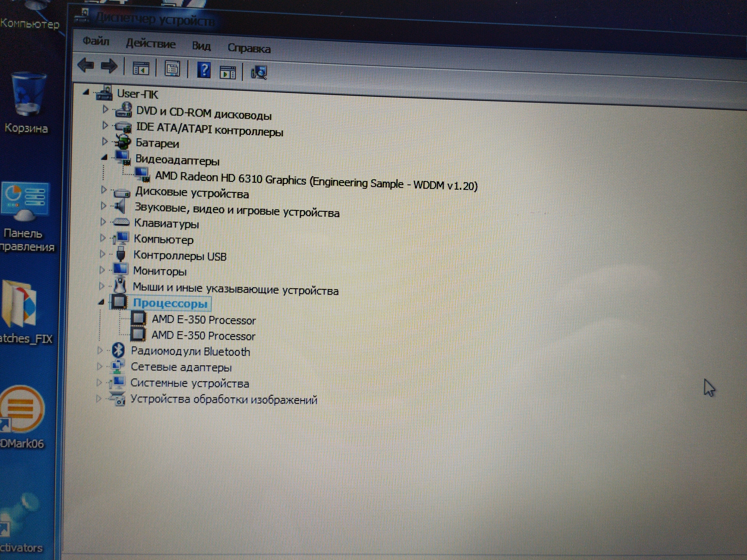Click the Дисковые устройства disk icon
Viewport: 747px width, 560px height.
(122, 192)
